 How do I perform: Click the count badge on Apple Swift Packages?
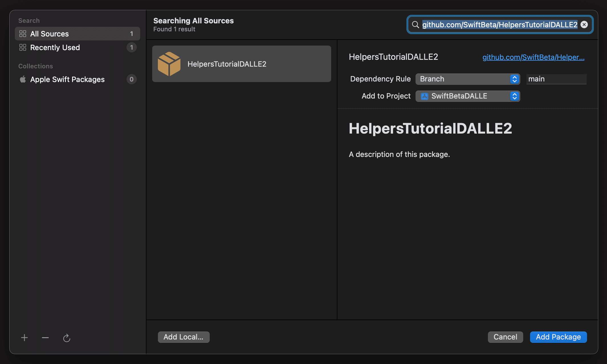pyautogui.click(x=131, y=79)
